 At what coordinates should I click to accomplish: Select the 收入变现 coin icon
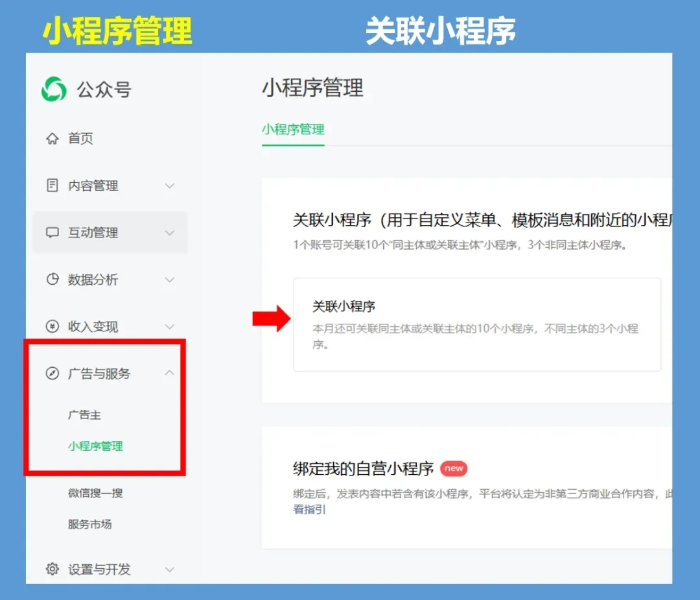(52, 327)
